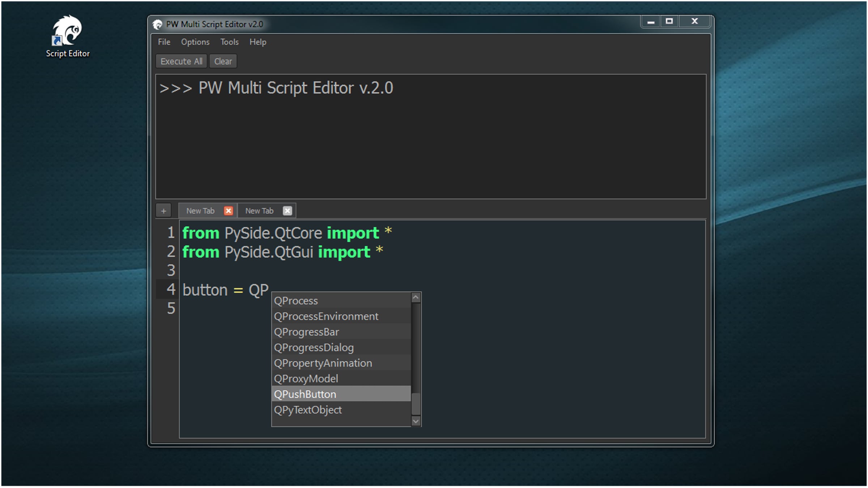Viewport: 868px width, 488px height.
Task: Maximize the Script Editor window
Action: tap(669, 21)
